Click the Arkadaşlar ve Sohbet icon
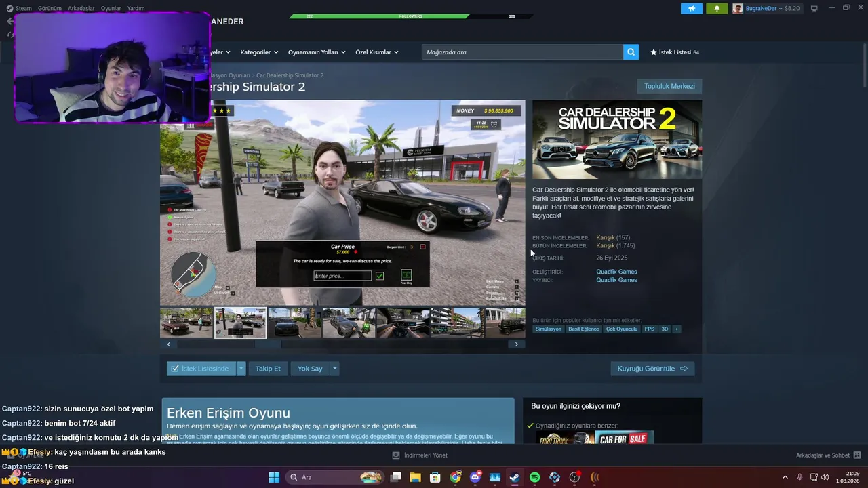The image size is (868, 488). (x=857, y=455)
